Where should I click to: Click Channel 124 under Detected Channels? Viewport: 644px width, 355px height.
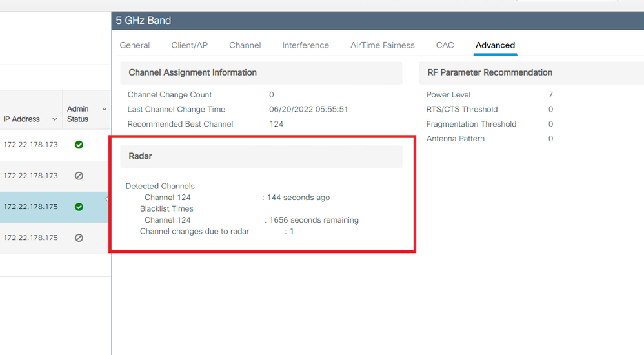tap(168, 198)
